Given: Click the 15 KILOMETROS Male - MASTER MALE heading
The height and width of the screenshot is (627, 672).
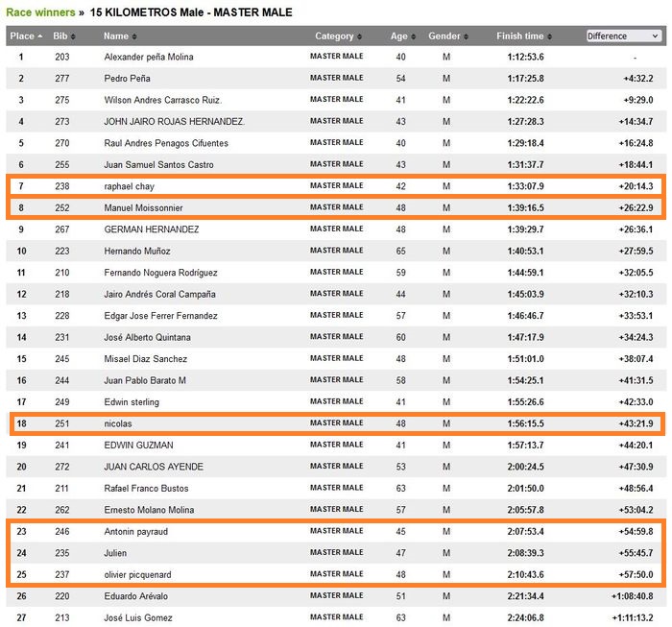Looking at the screenshot, I should 192,12.
